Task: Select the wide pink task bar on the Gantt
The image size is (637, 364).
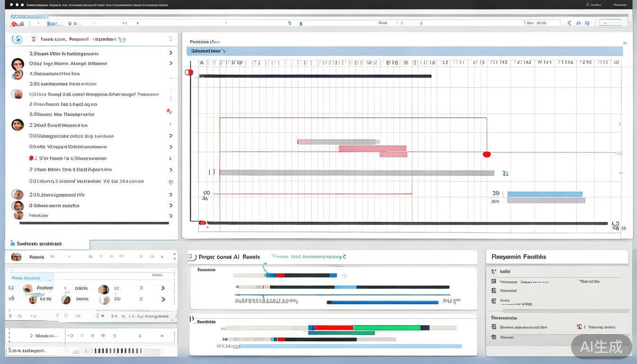Action: coord(373,148)
